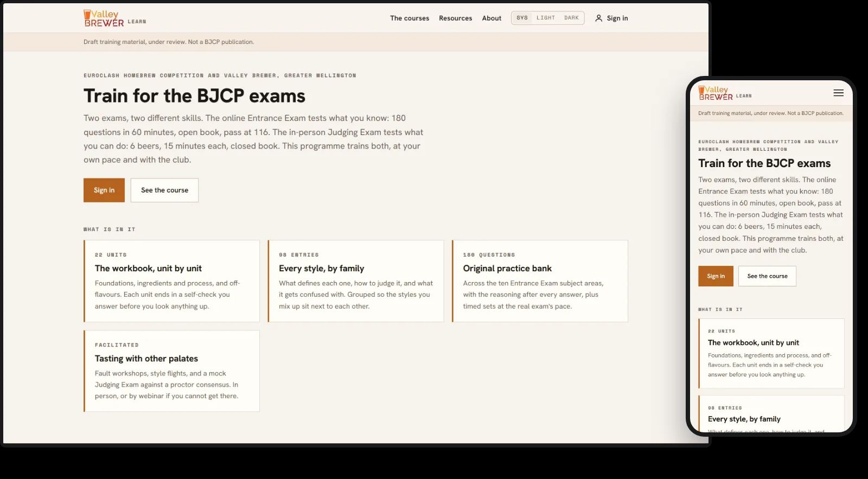This screenshot has width=868, height=479.
Task: Open the hamburger menu in the mobile preview
Action: click(838, 93)
